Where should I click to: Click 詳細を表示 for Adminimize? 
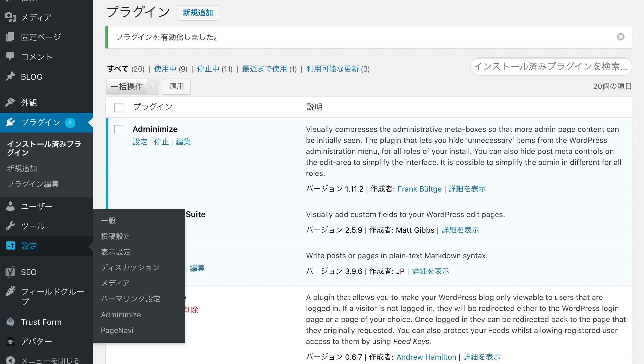click(467, 189)
